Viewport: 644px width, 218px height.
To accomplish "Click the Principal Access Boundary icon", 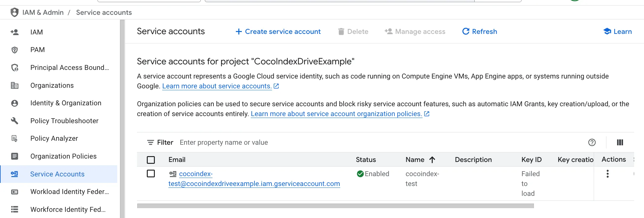I will click(14, 67).
